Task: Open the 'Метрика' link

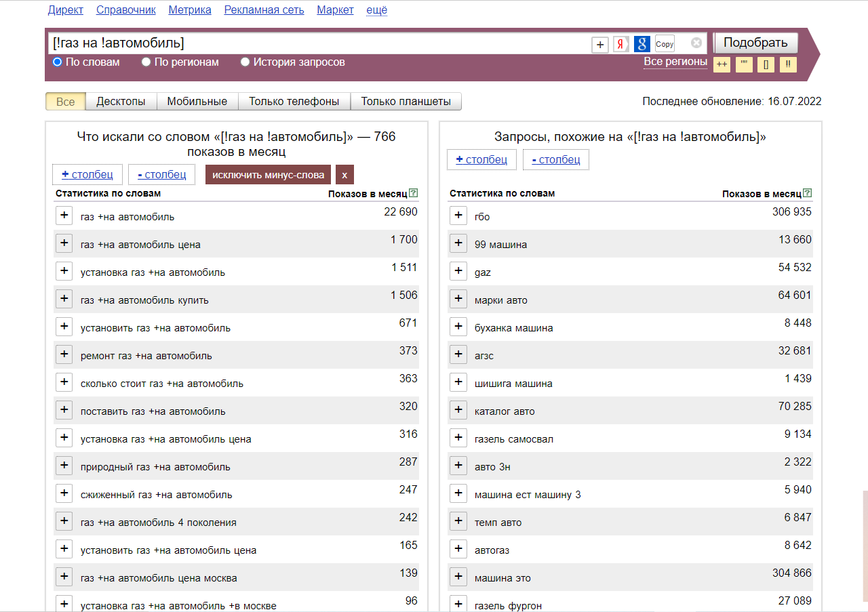Action: tap(190, 9)
